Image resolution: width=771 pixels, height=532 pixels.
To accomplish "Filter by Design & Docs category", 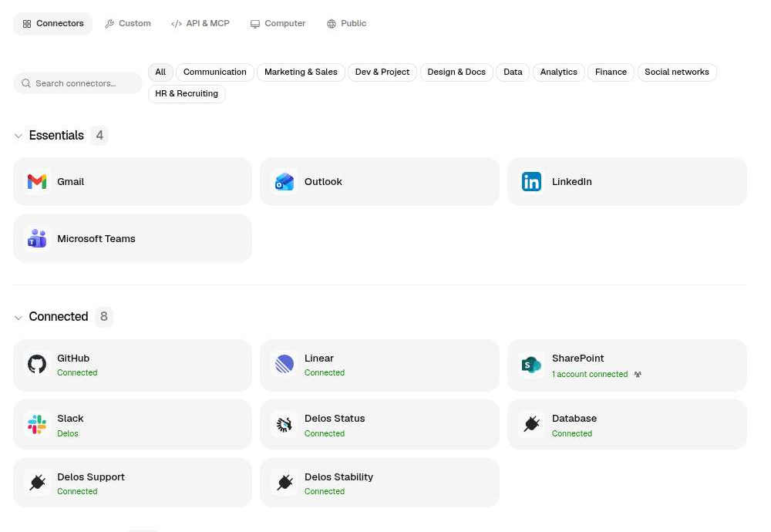I will (x=456, y=72).
